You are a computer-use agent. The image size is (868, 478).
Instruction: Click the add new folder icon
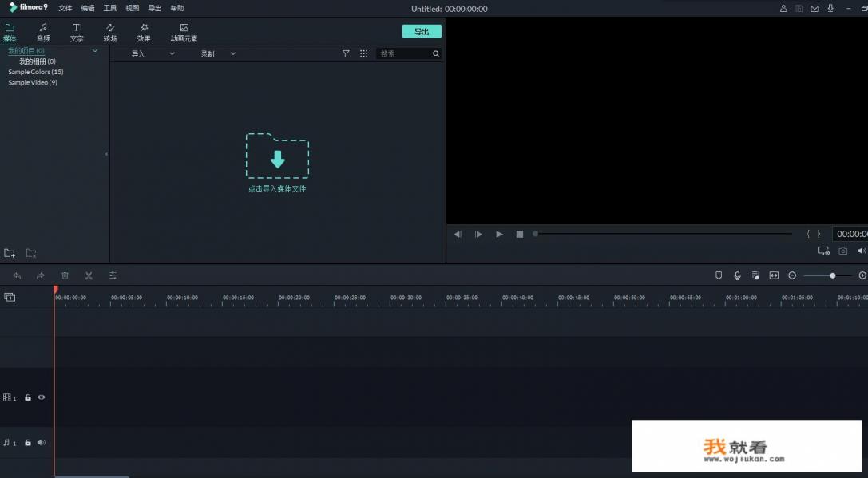pos(10,253)
